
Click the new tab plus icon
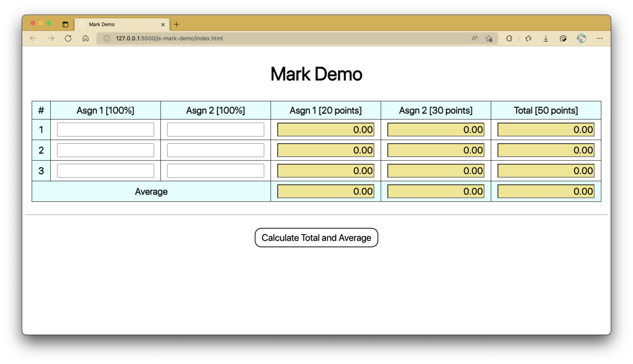click(x=176, y=24)
